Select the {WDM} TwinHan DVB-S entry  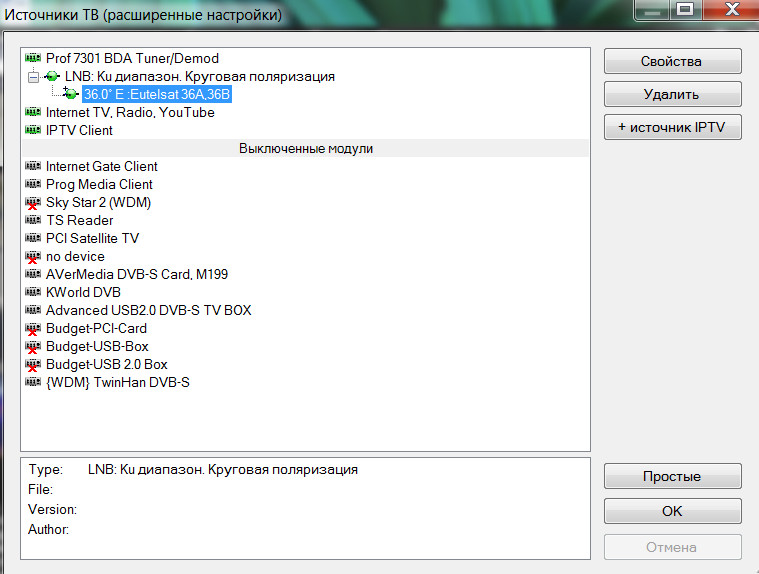point(117,383)
